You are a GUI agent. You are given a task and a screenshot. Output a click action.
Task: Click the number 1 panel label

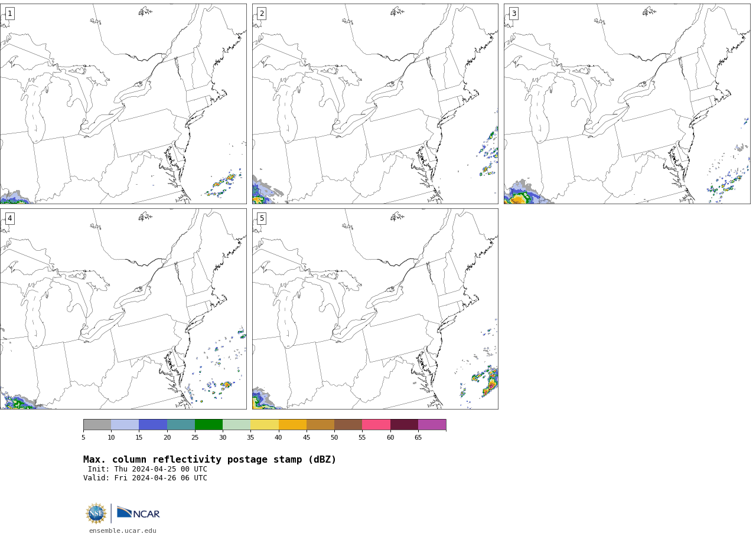9,14
